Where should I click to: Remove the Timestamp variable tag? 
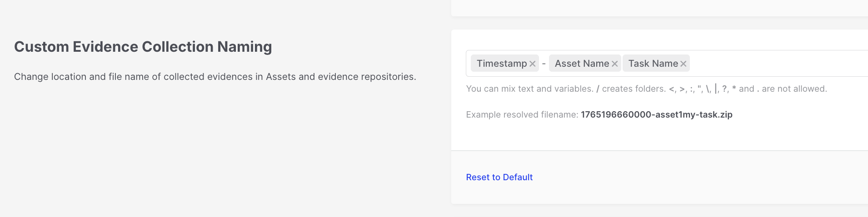(532, 64)
